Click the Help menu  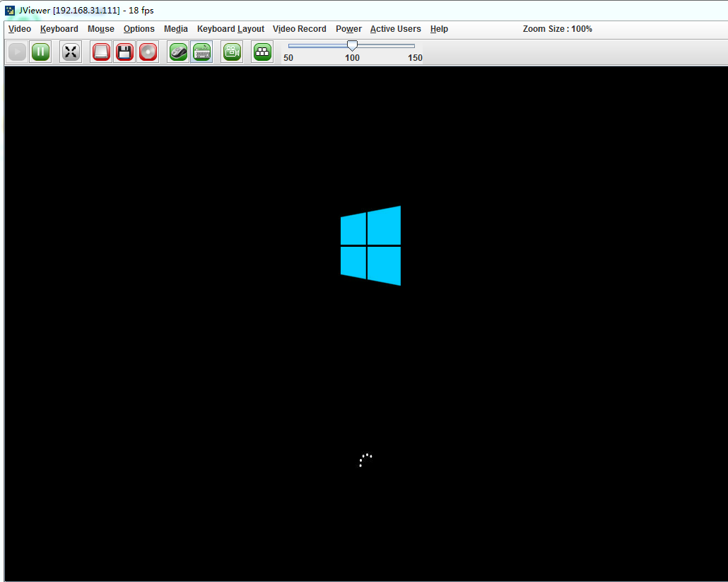click(439, 29)
